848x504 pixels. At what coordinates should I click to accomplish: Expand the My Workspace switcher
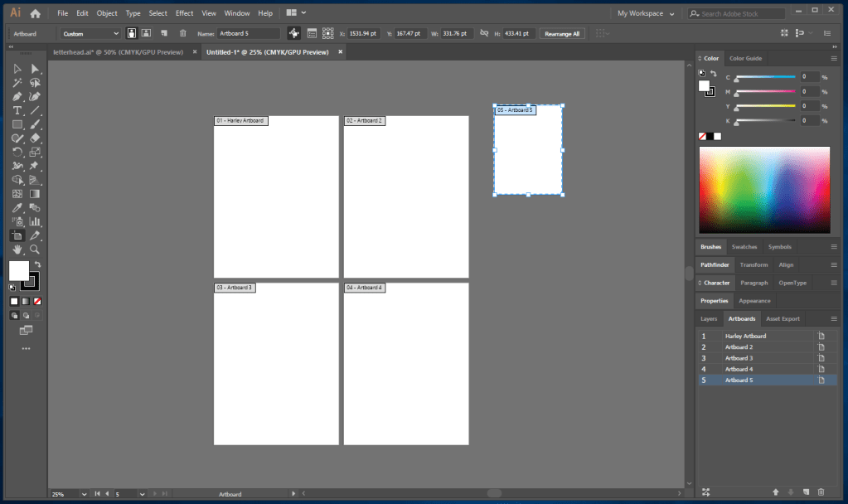(646, 13)
